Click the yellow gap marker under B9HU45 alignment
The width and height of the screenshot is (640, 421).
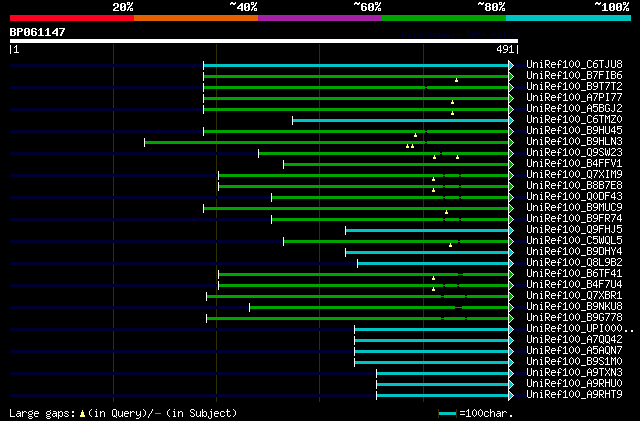[x=416, y=136]
